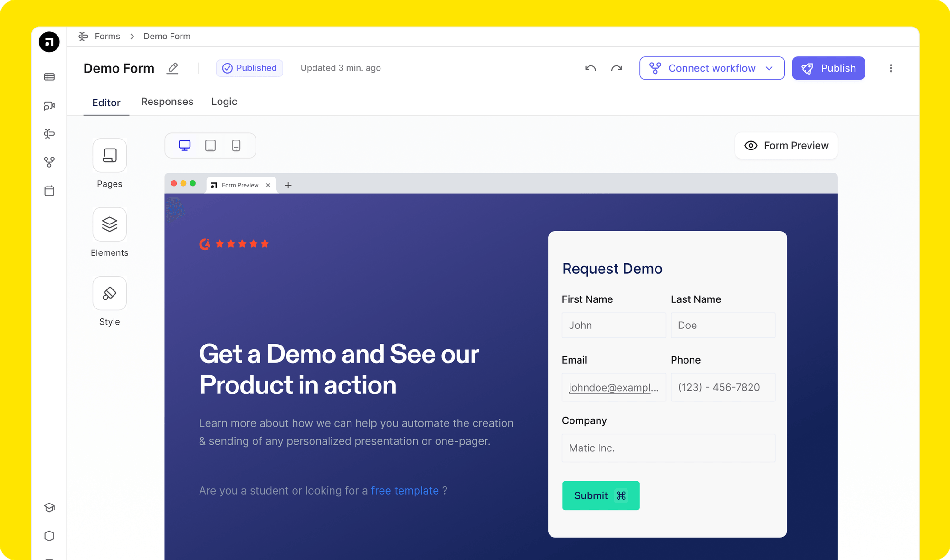Viewport: 950px width, 560px height.
Task: Switch to tablet preview mode
Action: tap(210, 146)
